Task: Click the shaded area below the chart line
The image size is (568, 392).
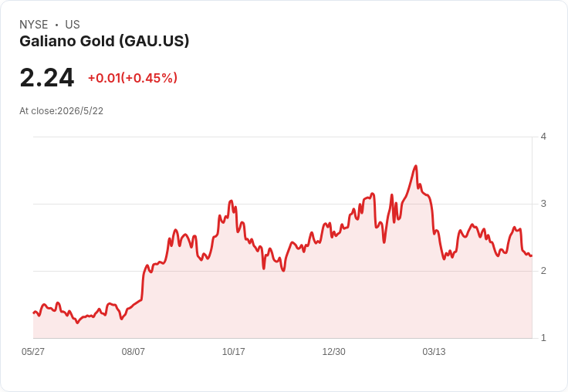Action: (x=282, y=304)
